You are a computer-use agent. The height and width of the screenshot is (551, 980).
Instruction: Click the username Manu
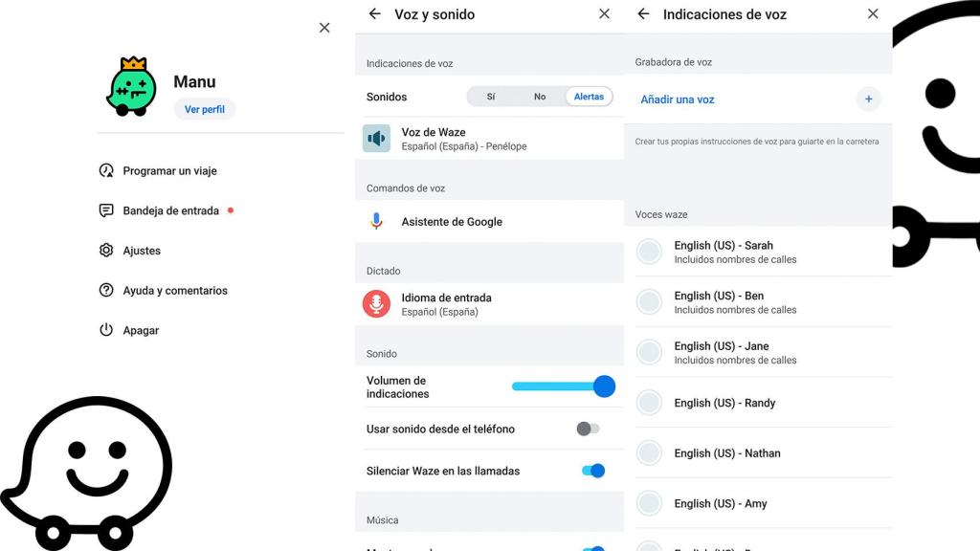click(194, 82)
